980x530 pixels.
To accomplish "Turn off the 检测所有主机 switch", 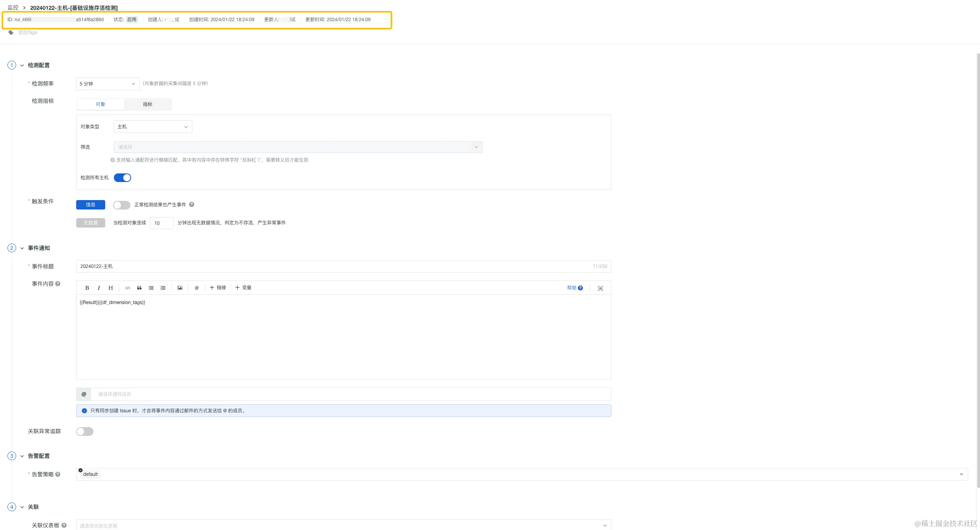I will (122, 178).
